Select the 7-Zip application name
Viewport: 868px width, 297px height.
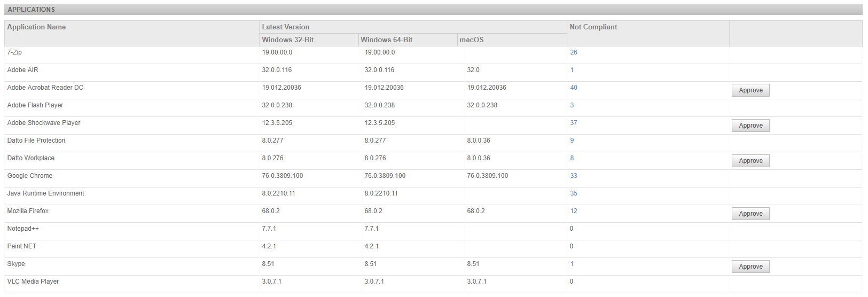coord(14,52)
